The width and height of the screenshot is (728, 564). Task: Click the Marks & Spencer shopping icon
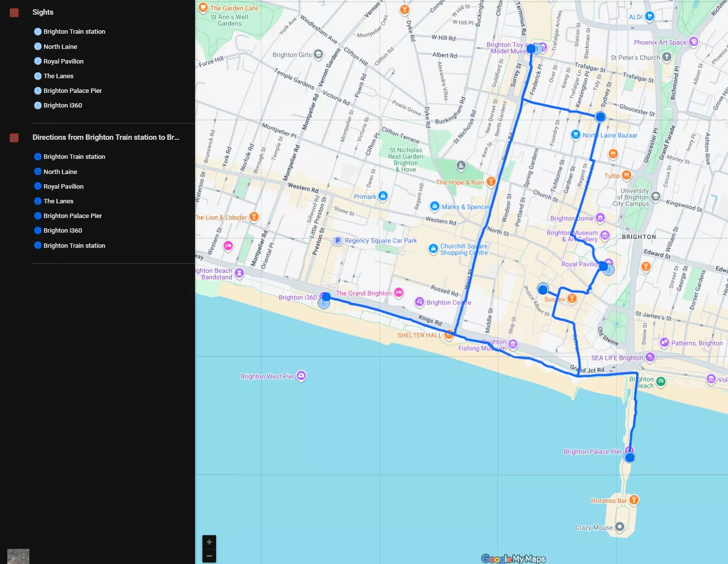[x=435, y=206]
